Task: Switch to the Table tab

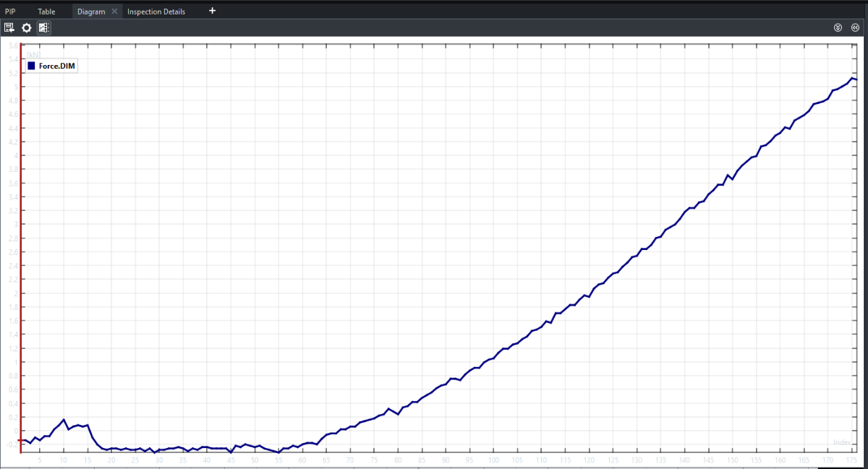Action: tap(46, 12)
